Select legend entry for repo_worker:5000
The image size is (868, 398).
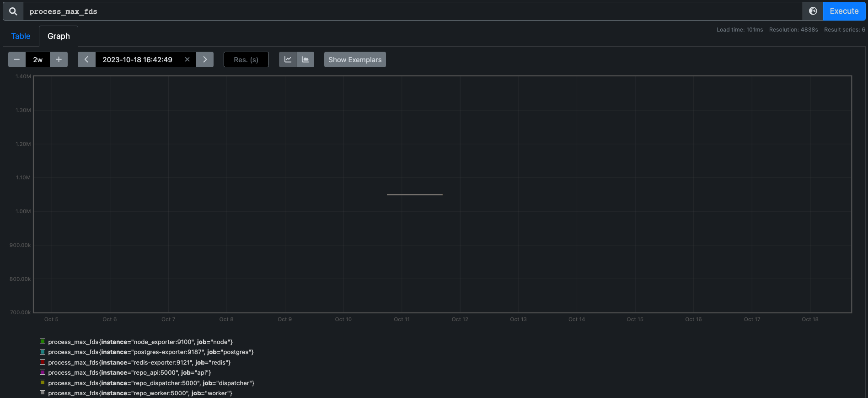click(140, 393)
